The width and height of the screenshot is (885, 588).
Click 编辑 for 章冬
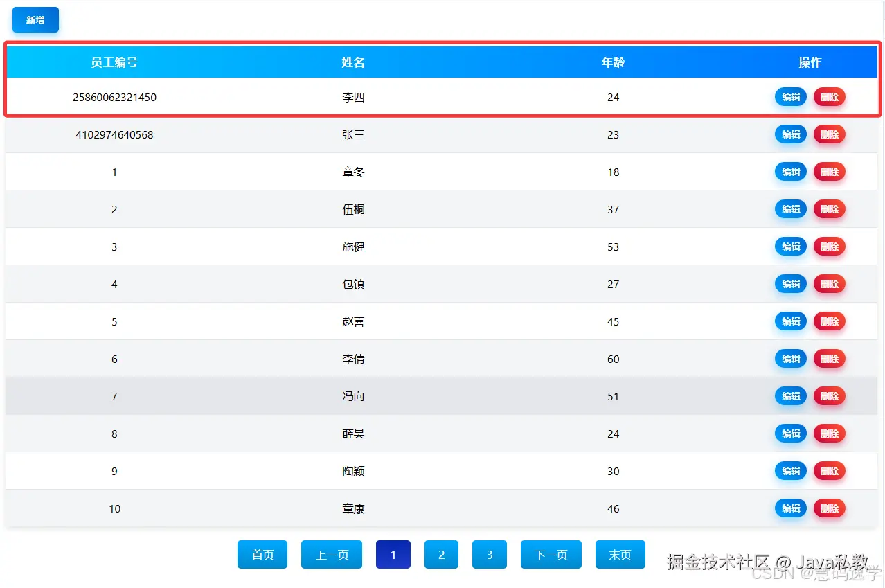click(x=791, y=172)
